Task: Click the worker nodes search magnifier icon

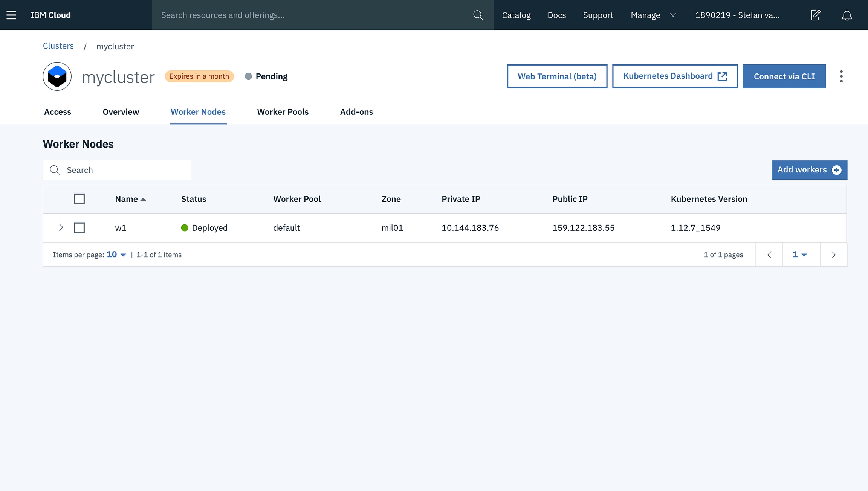Action: tap(55, 170)
